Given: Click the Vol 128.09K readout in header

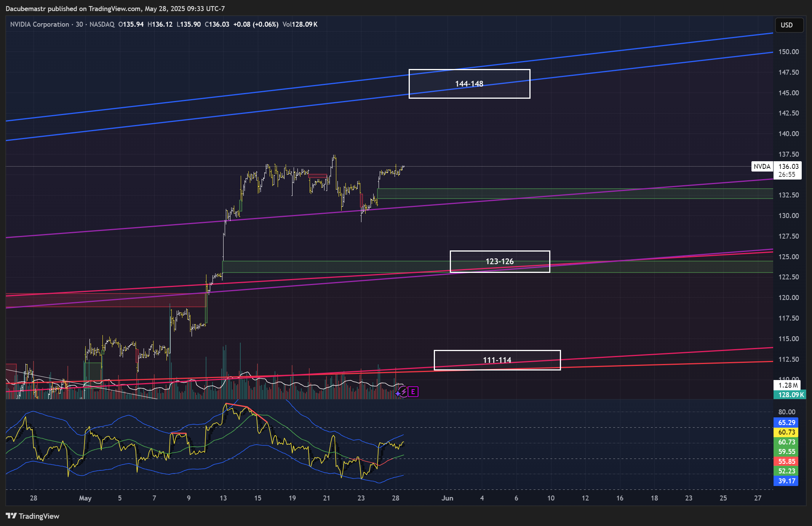Looking at the screenshot, I should pos(300,24).
